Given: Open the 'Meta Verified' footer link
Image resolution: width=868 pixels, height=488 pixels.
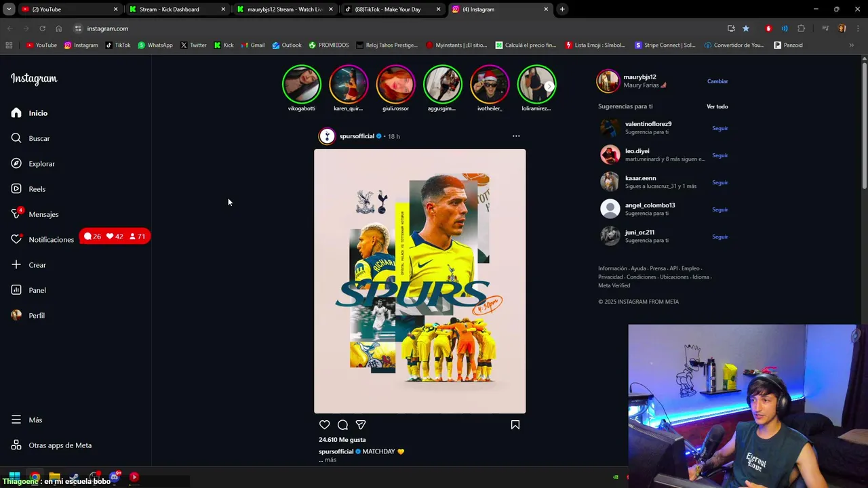Looking at the screenshot, I should pyautogui.click(x=614, y=285).
